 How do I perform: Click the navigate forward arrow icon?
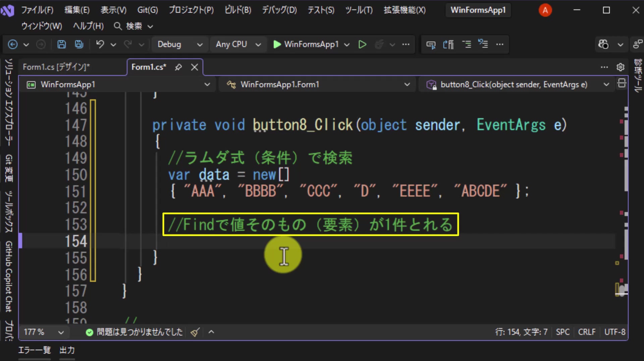[x=41, y=44]
